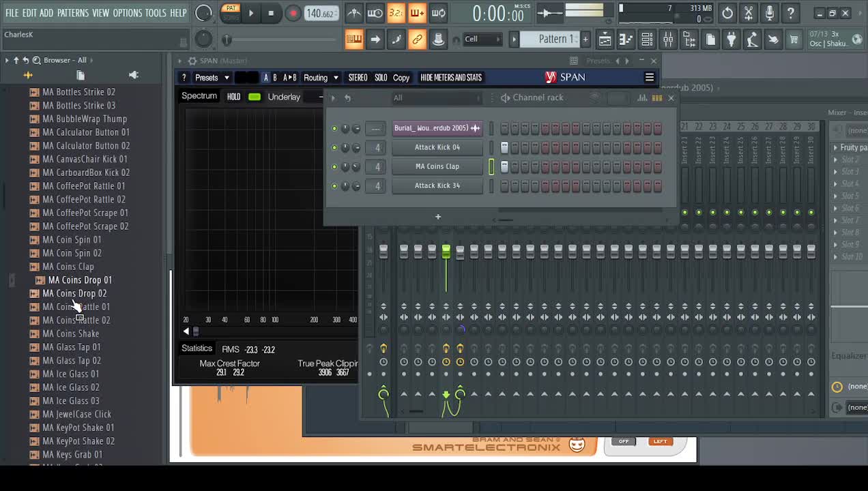The image size is (868, 491).
Task: Select MA Coins Drop 02 in the browser
Action: (74, 293)
